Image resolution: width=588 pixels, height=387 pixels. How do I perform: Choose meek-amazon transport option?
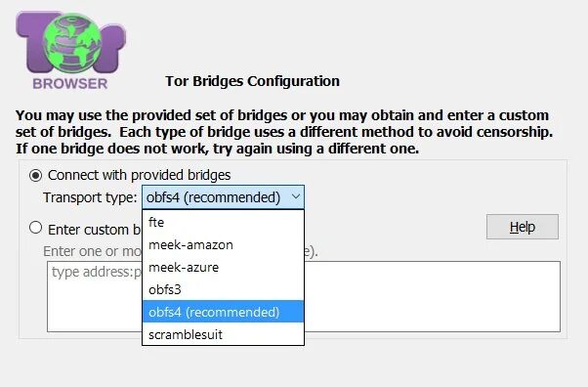pyautogui.click(x=223, y=244)
